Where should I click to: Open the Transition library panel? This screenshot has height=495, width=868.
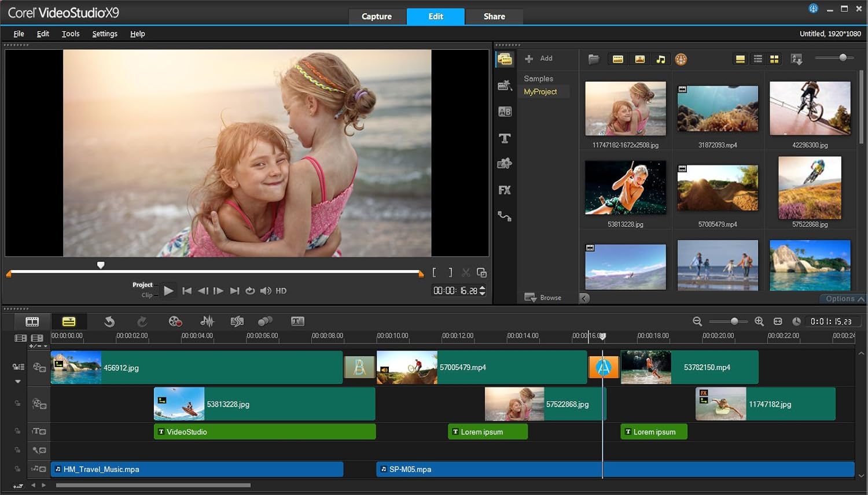(x=505, y=112)
